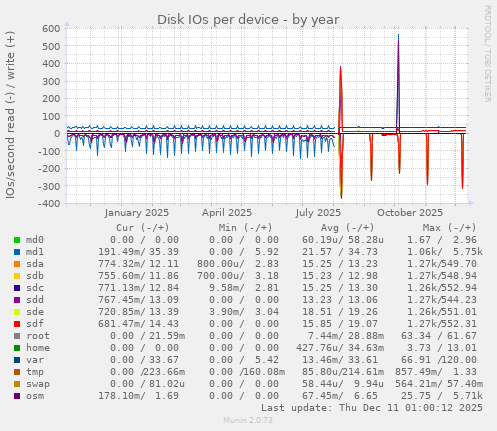Click the 'Avg (-/+)' column header
The width and height of the screenshot is (497, 431).
(348, 228)
